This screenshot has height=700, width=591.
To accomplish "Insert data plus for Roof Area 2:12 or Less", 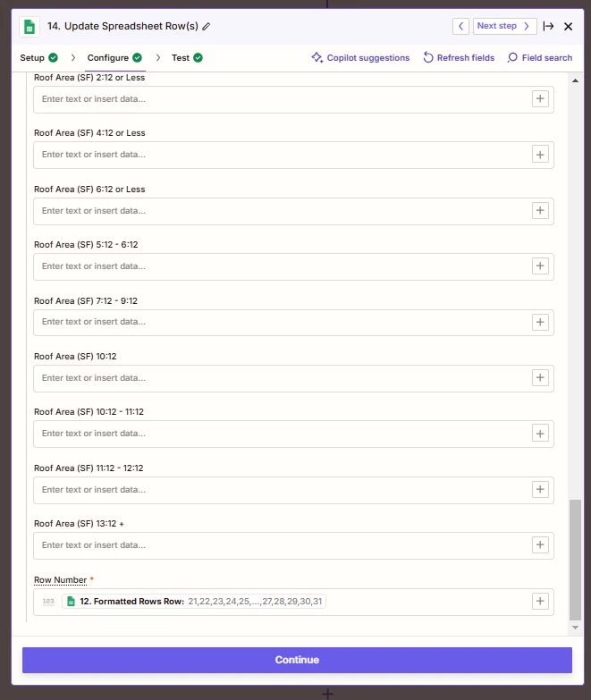I will click(540, 98).
